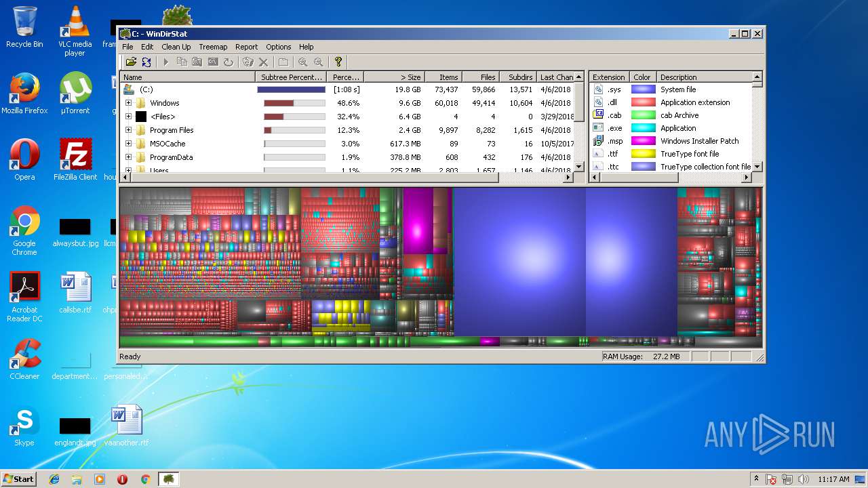This screenshot has width=868, height=488.
Task: Select the .dll Application extension row
Action: click(671, 102)
